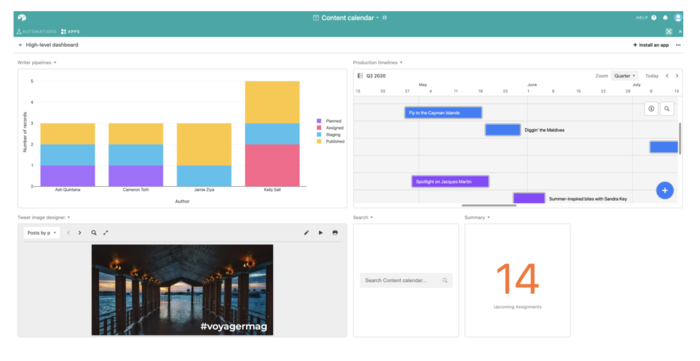Expand the tweet image preview icon
The height and width of the screenshot is (361, 700).
click(x=106, y=232)
